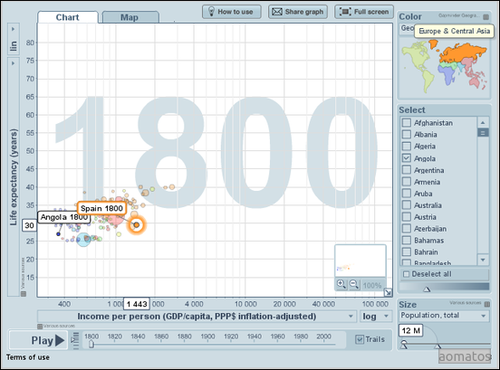Click the large light blue bubble
Viewport: 500px width, 370px height.
click(83, 239)
